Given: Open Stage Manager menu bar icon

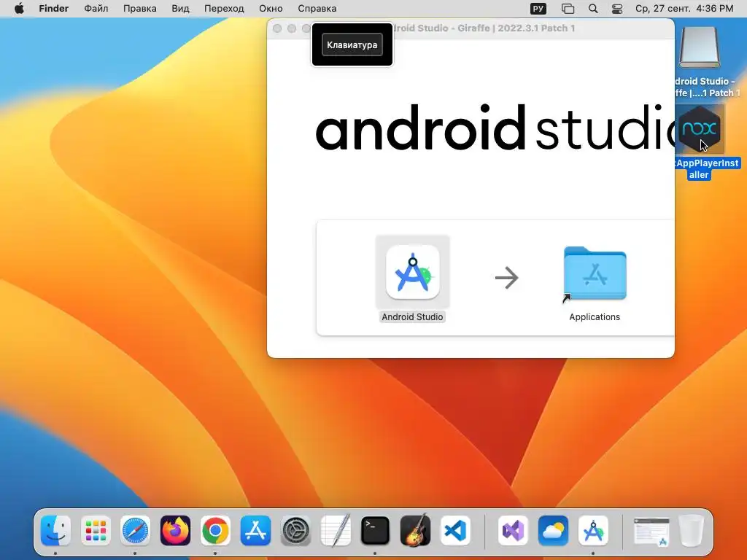Looking at the screenshot, I should 568,9.
